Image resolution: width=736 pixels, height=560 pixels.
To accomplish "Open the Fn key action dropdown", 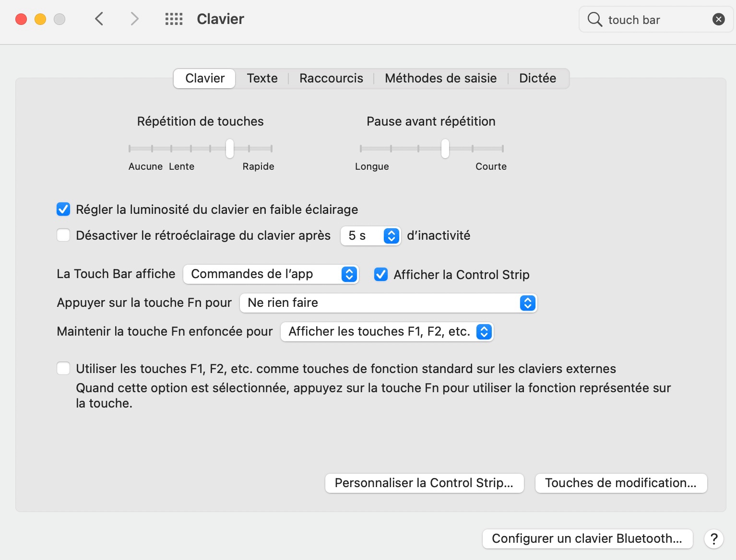I will [388, 303].
